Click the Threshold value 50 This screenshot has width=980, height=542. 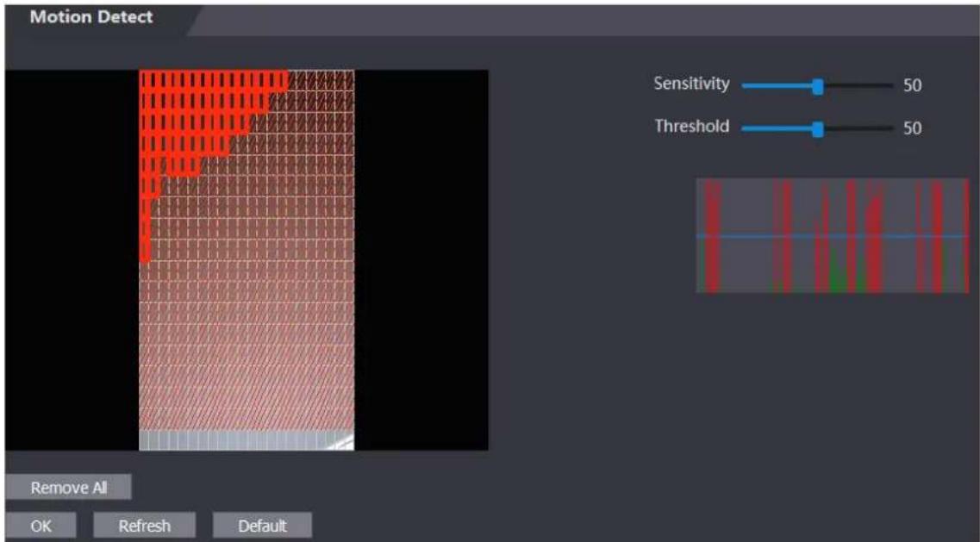pyautogui.click(x=912, y=128)
